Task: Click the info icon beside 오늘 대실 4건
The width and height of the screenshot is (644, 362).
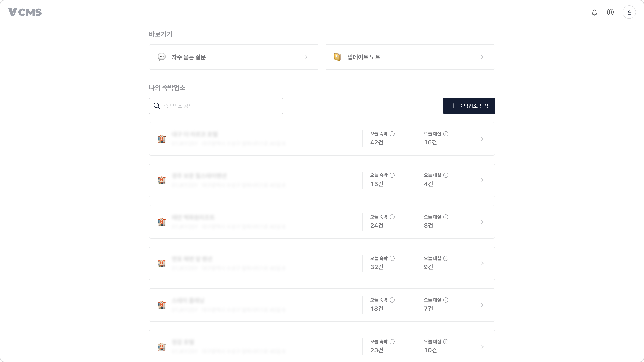Action: click(446, 175)
